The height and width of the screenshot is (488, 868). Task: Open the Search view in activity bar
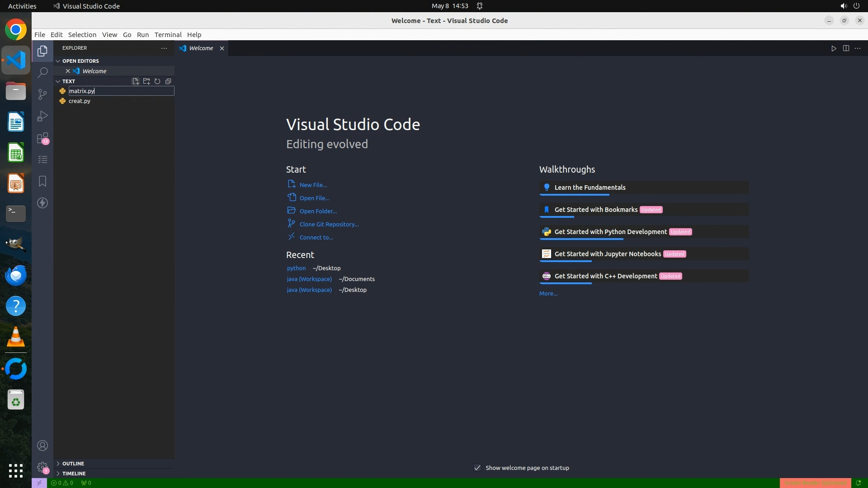[x=42, y=72]
